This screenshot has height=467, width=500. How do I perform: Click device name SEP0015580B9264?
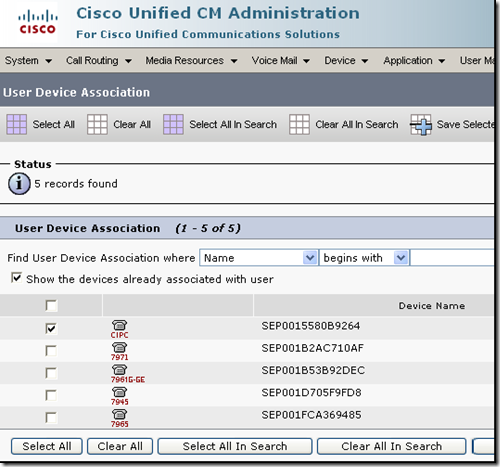[x=311, y=326]
